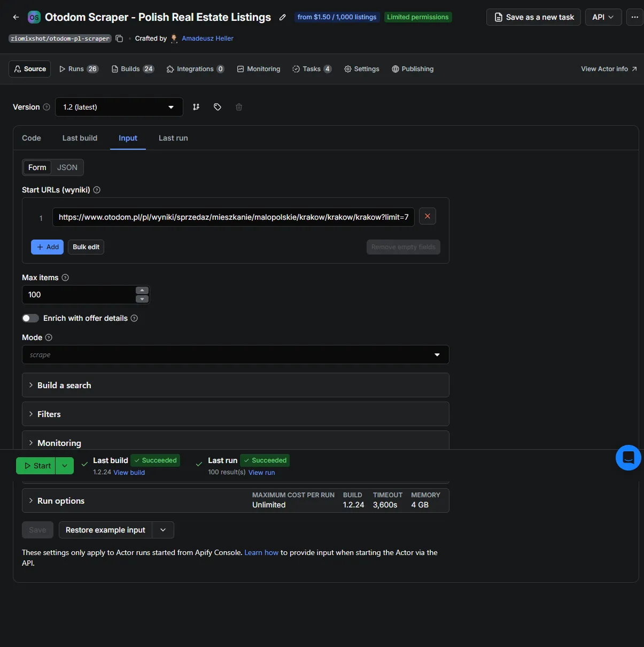Switch to the Last build tab
This screenshot has height=647, width=644.
[80, 138]
